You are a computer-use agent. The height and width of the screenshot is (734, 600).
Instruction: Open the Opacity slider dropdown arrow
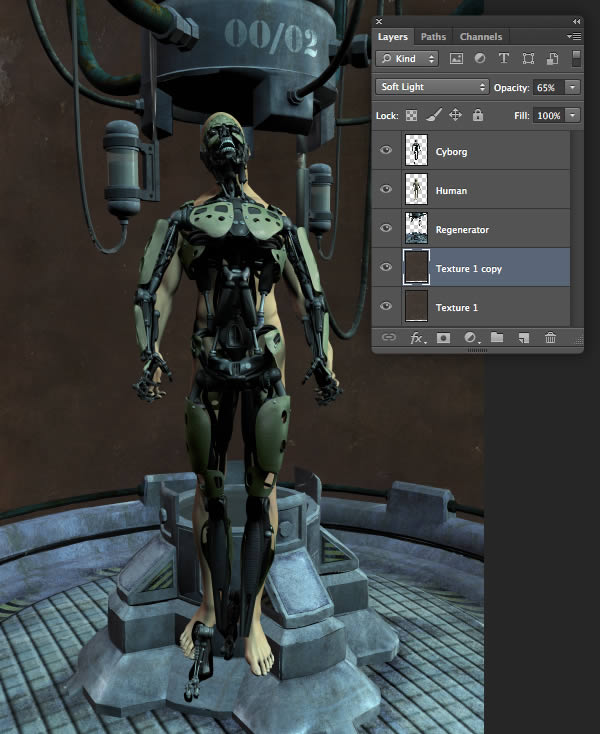[x=572, y=87]
